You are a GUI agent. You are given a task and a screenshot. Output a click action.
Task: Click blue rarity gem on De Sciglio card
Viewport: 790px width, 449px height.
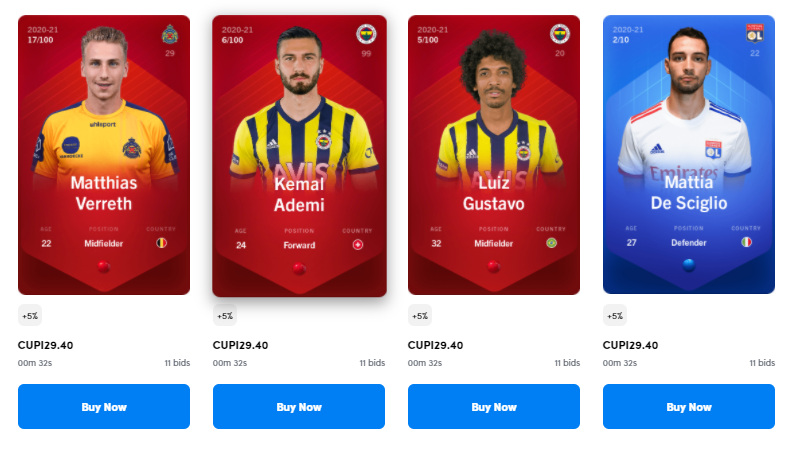tap(689, 265)
